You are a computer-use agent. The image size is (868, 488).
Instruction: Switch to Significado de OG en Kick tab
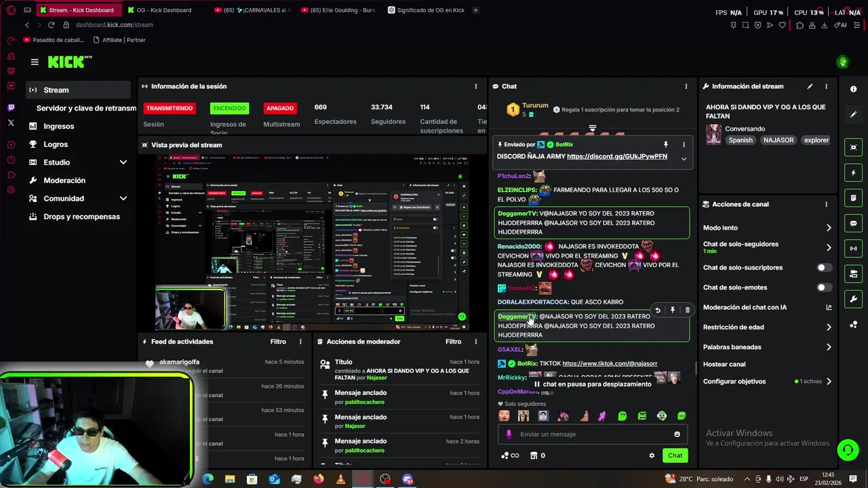[431, 10]
